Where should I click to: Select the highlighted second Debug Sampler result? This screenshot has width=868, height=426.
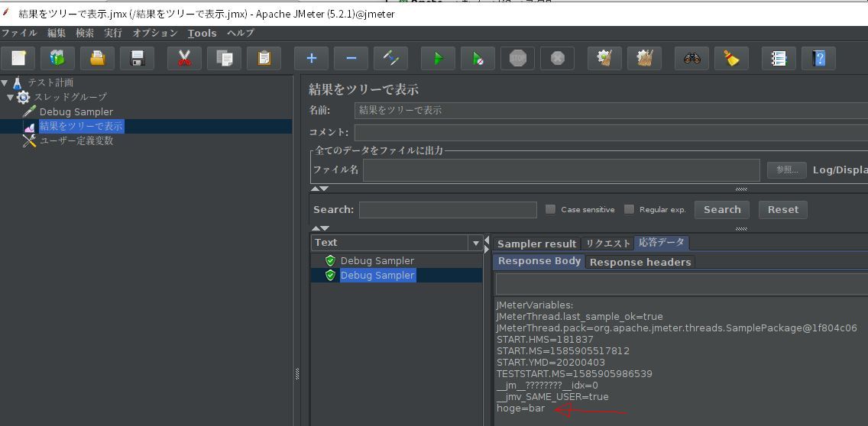click(377, 275)
